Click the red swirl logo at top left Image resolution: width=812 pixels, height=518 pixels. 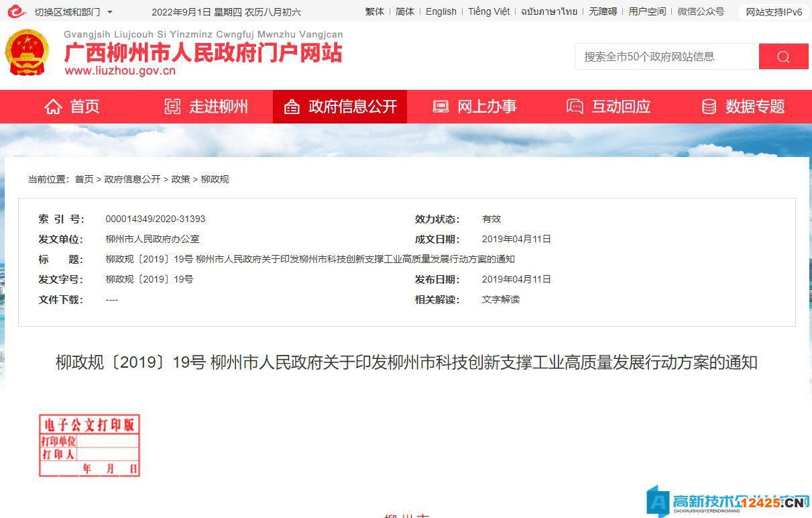coord(17,11)
